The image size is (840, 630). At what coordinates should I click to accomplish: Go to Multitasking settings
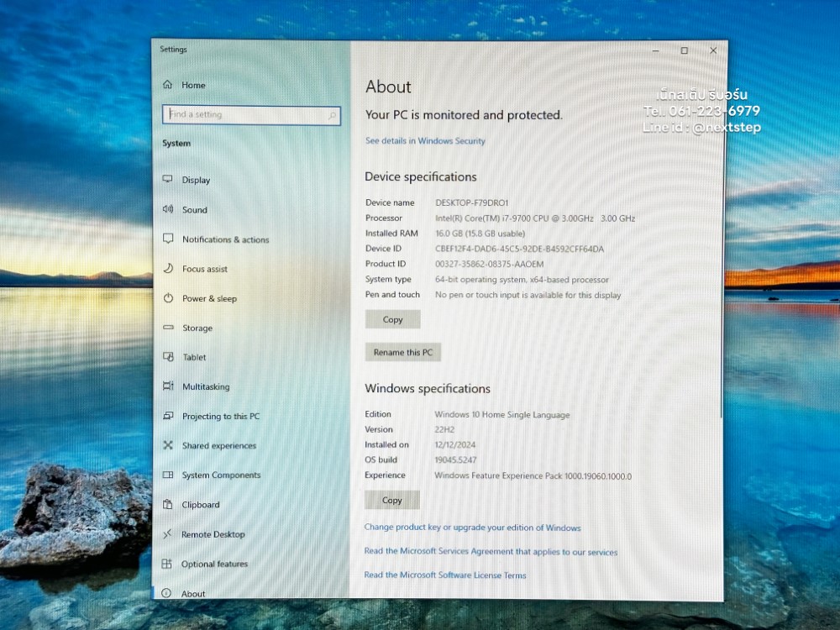(x=206, y=386)
